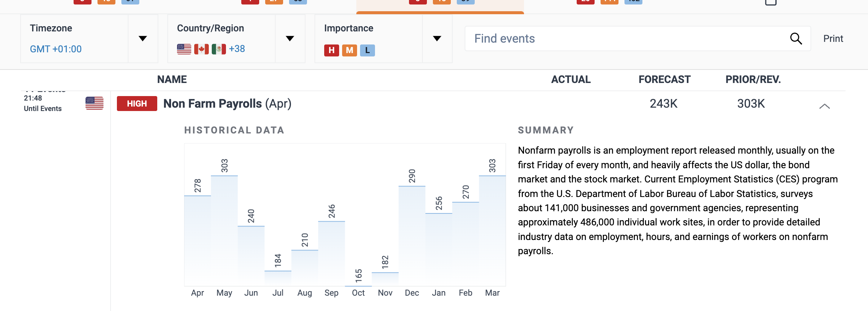Click the 243K forecast value
The width and height of the screenshot is (868, 311).
tap(664, 104)
